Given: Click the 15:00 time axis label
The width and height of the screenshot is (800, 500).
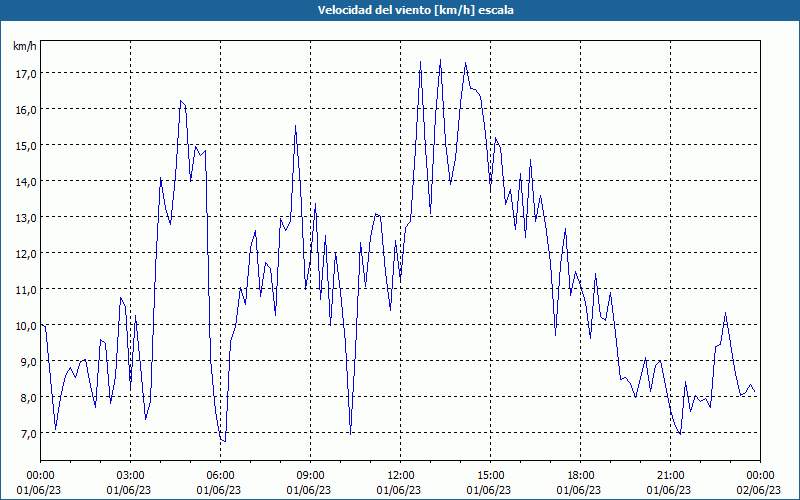Looking at the screenshot, I should click(490, 476).
